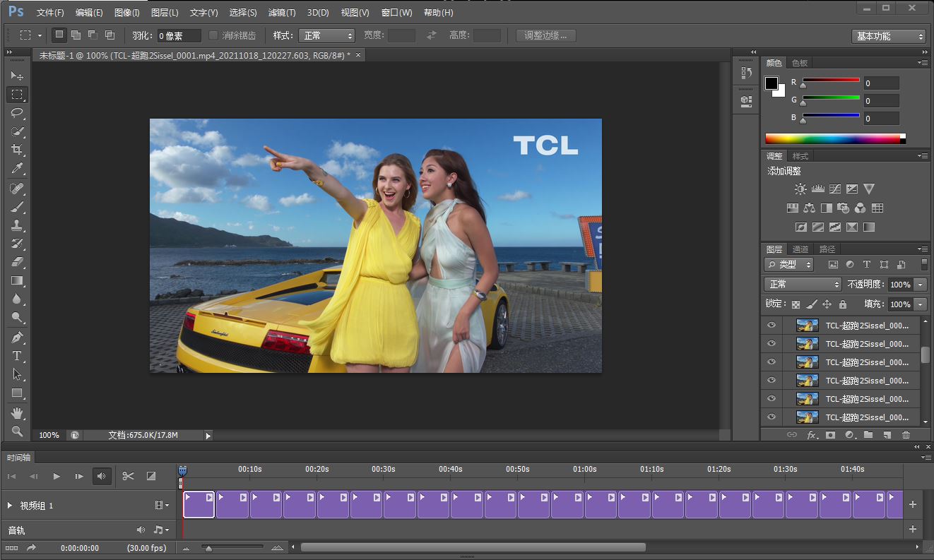Play the timeline video

(57, 477)
